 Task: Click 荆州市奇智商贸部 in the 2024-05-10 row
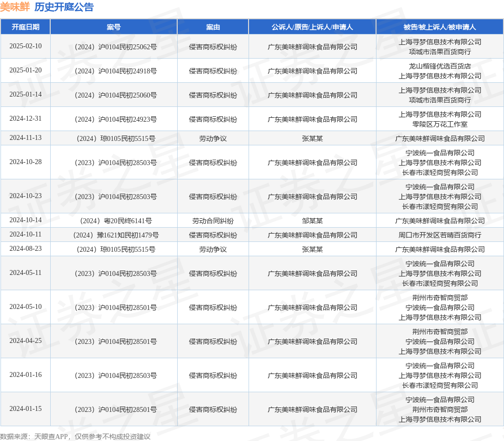coord(440,298)
